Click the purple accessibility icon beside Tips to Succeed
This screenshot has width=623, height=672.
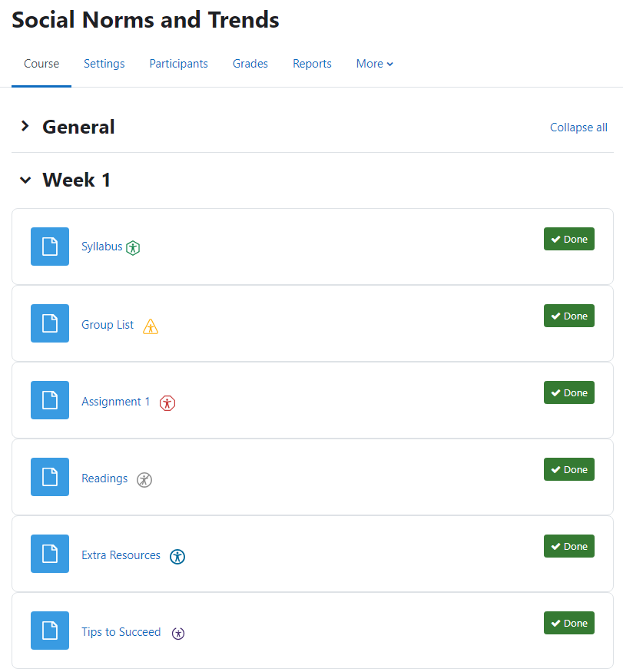(178, 634)
